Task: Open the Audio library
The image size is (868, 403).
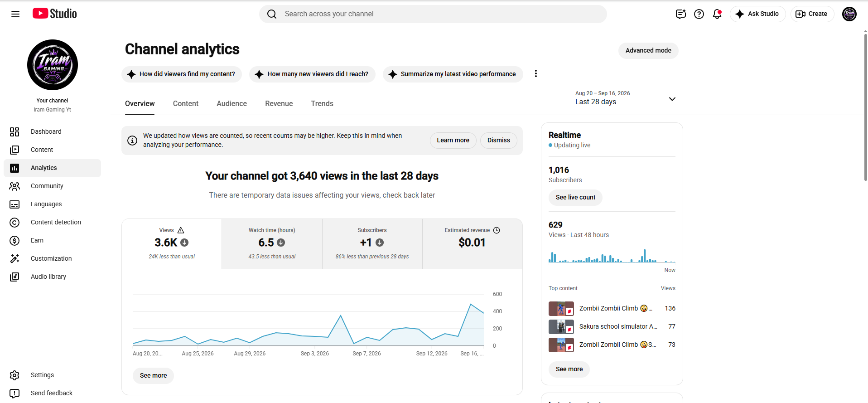Action: coord(52,277)
